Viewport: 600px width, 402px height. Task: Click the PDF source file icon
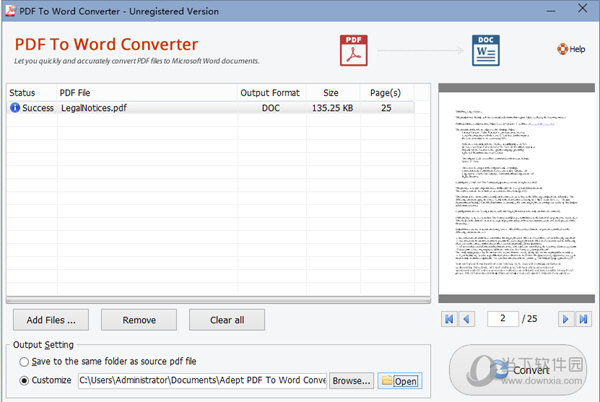(354, 50)
